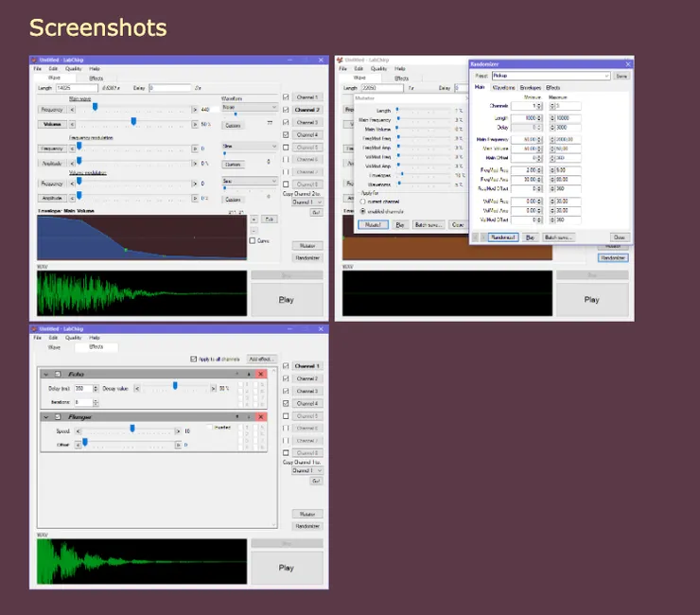Select the 'current channel' radio button in Mutator
The image size is (700, 615).
362,202
